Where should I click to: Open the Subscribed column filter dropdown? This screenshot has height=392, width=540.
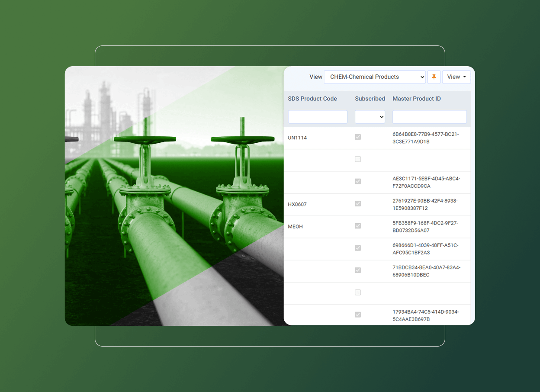[370, 117]
